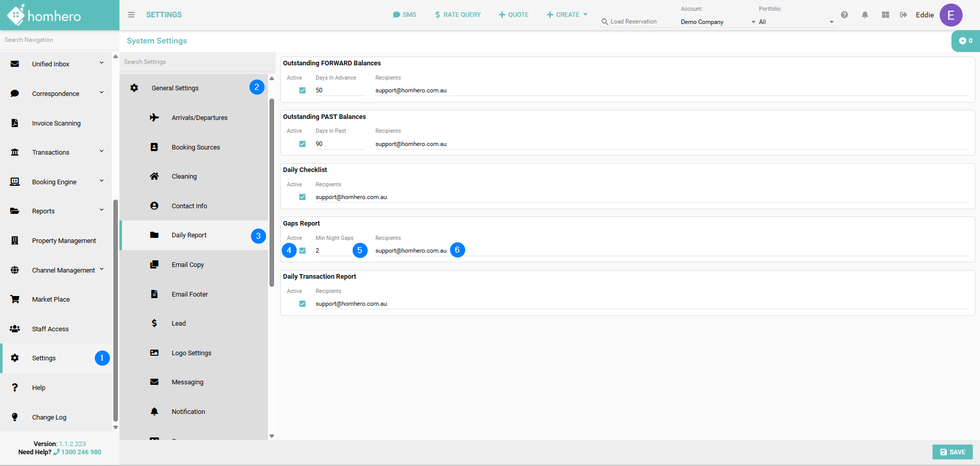Image resolution: width=980 pixels, height=466 pixels.
Task: Toggle the hamburger menu icon
Action: (x=131, y=15)
